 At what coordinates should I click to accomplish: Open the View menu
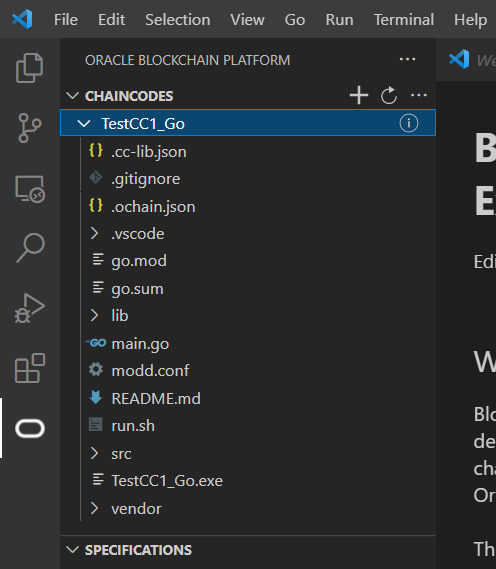247,20
